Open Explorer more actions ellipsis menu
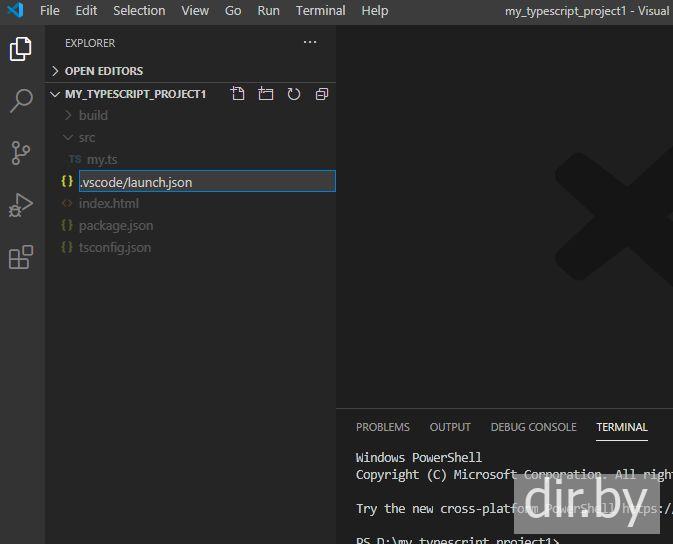This screenshot has height=544, width=673. (310, 43)
